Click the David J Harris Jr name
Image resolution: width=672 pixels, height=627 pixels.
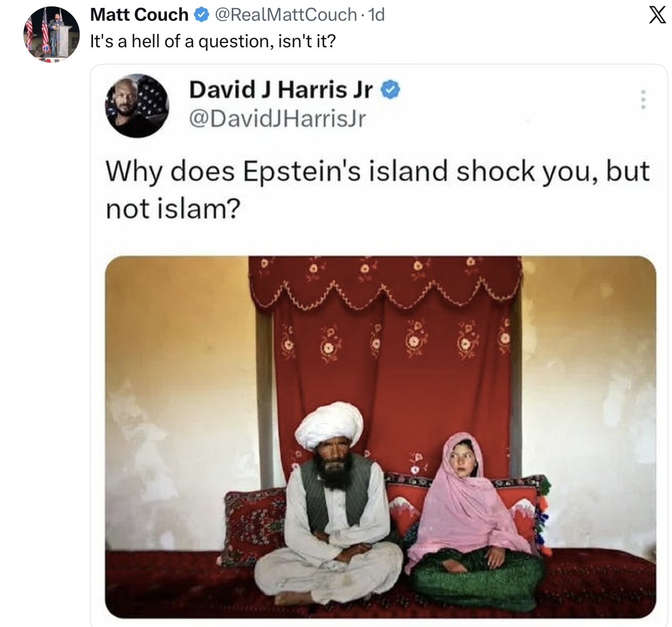click(x=281, y=90)
